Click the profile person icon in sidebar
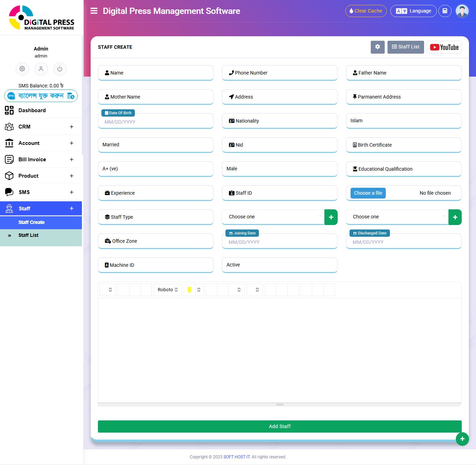The image size is (476, 465). point(41,69)
